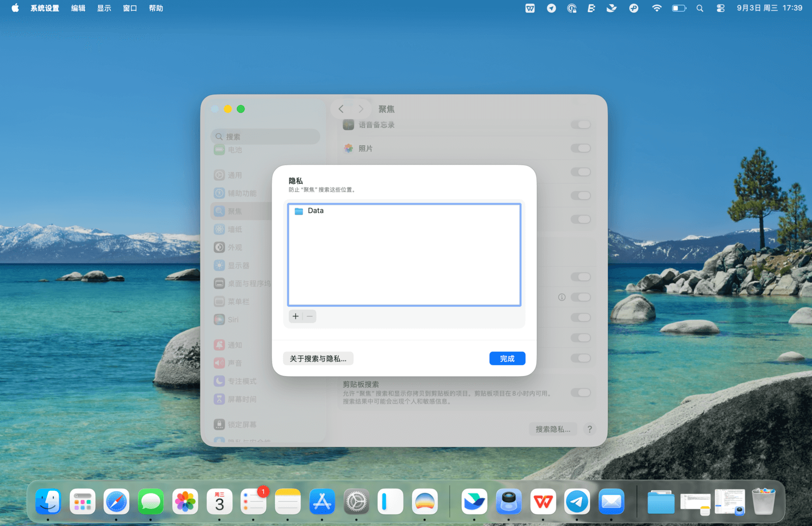Viewport: 812px width, 526px height.
Task: Toggle the 剪贴板搜索 switch
Action: [x=581, y=392]
